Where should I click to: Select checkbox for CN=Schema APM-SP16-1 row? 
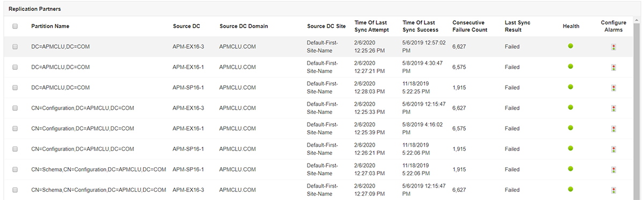coord(15,169)
